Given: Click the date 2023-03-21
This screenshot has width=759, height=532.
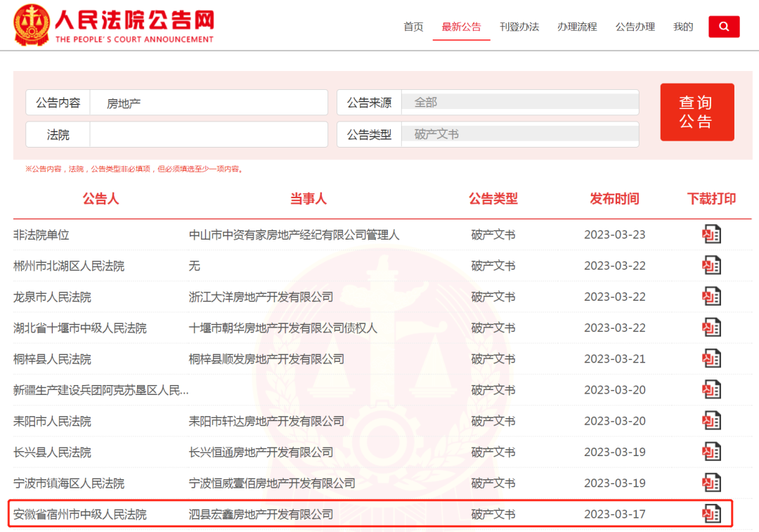Looking at the screenshot, I should (x=615, y=359).
